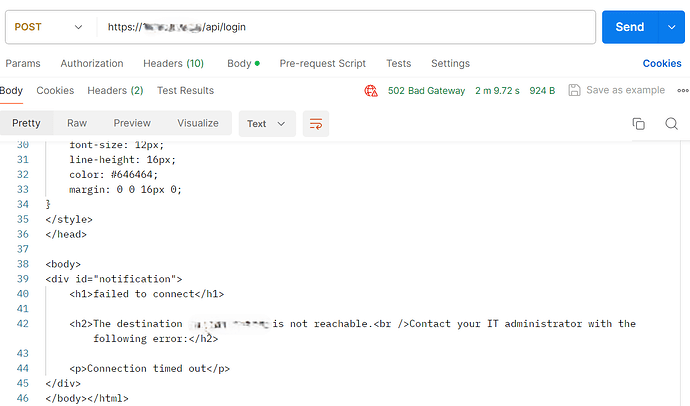690x406 pixels.
Task: Select the request Body tab with green dot
Action: (x=243, y=63)
